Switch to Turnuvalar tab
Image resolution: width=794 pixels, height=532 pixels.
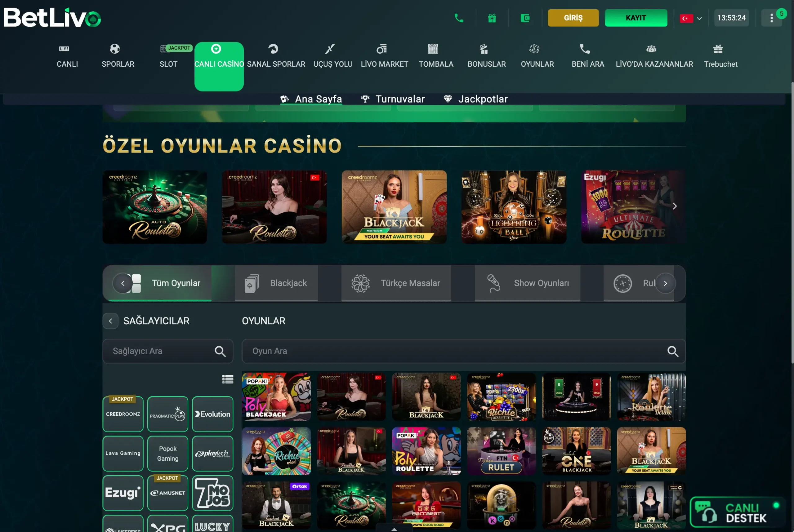tap(392, 99)
